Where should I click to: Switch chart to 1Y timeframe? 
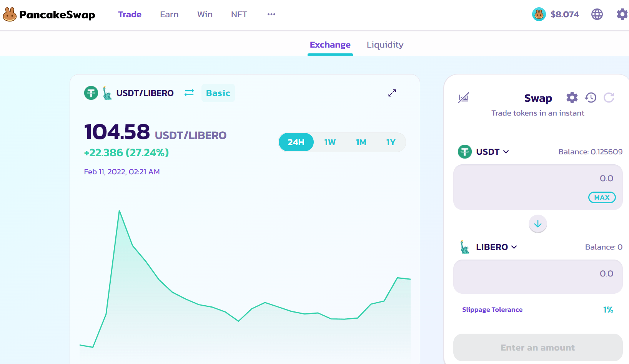391,142
